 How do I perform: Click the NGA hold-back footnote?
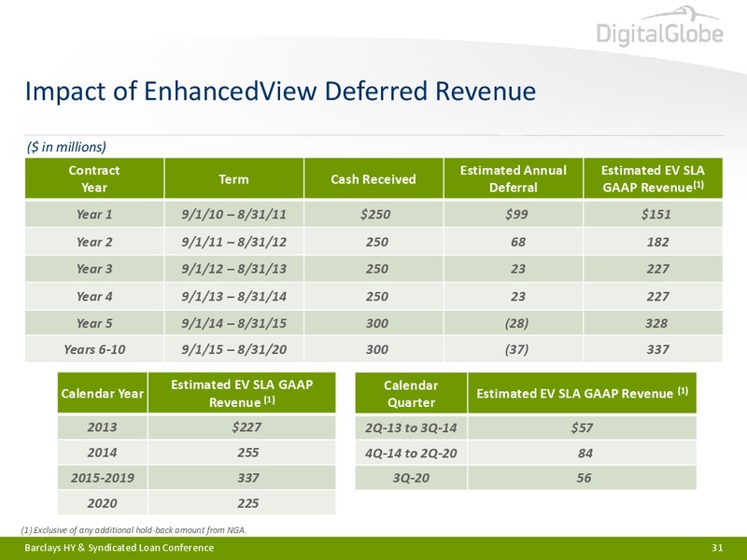point(134,530)
